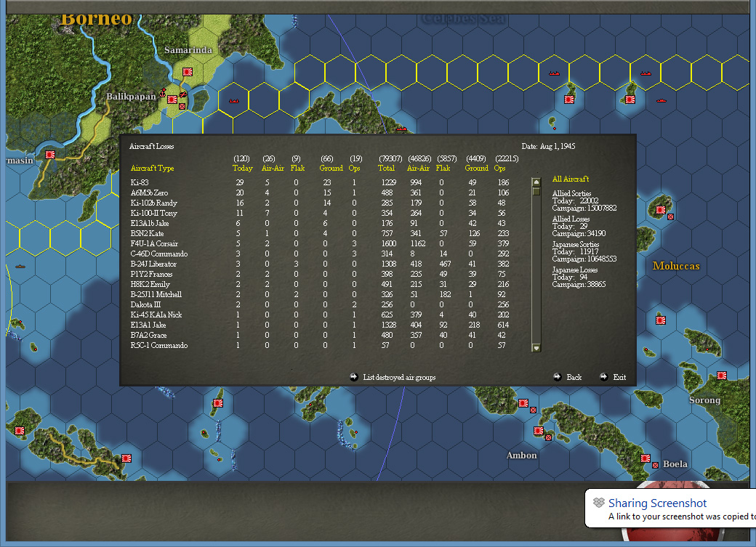This screenshot has width=756, height=547.
Task: Click the scroll-up arrow of the losses list
Action: click(536, 182)
